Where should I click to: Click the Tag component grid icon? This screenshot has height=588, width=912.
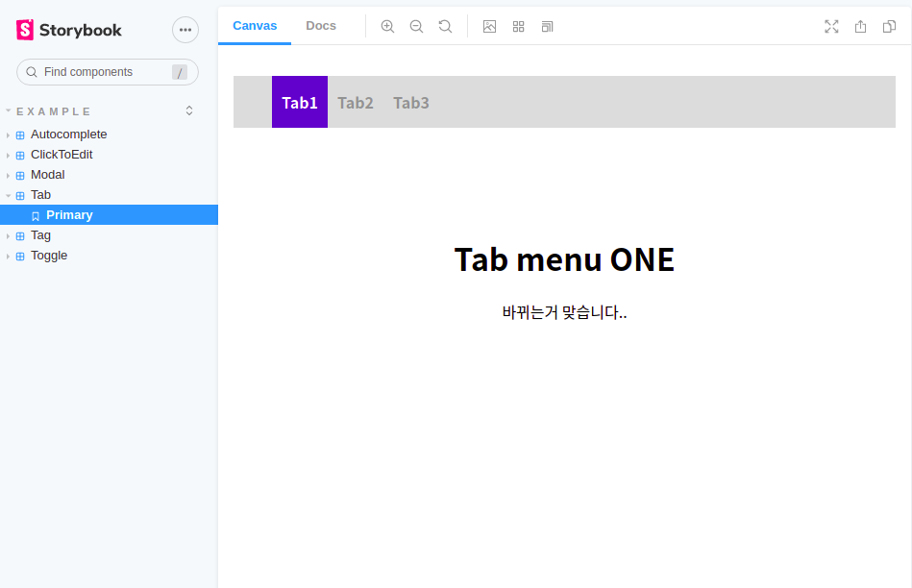pos(20,236)
